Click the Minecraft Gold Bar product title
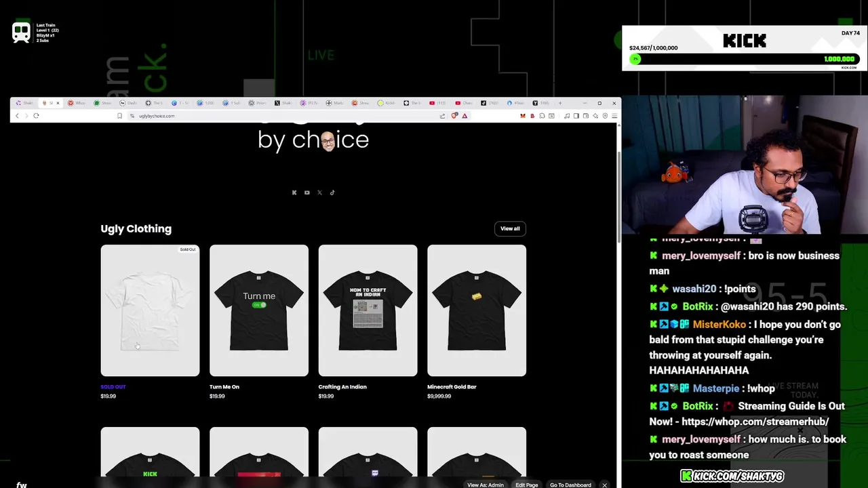Image resolution: width=868 pixels, height=488 pixels. (452, 387)
